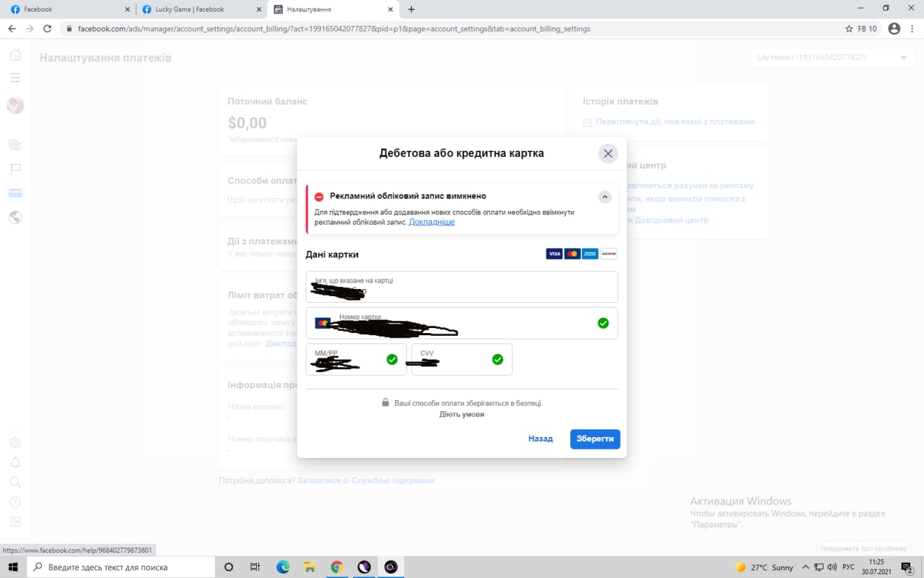Focus the CVV field

tap(462, 359)
